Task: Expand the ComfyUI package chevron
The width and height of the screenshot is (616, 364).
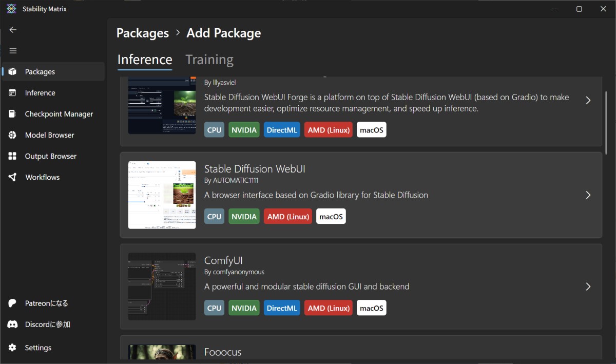Action: (588, 286)
